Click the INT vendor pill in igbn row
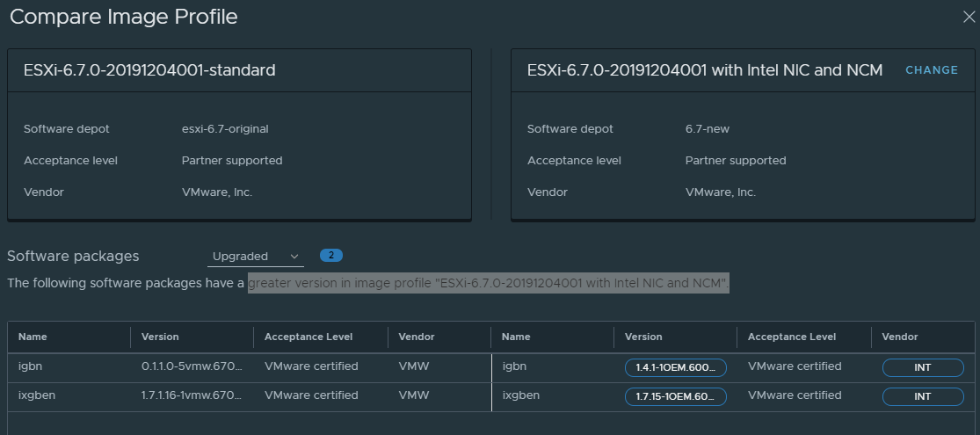 pos(922,368)
